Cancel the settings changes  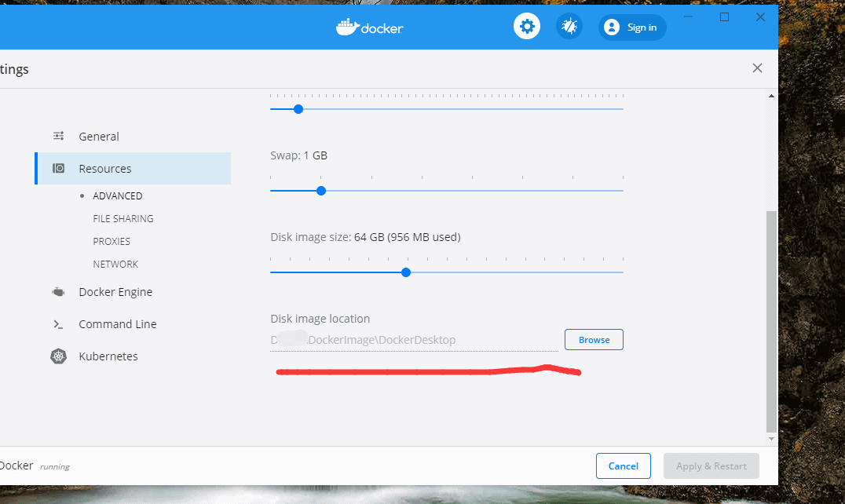pyautogui.click(x=623, y=466)
